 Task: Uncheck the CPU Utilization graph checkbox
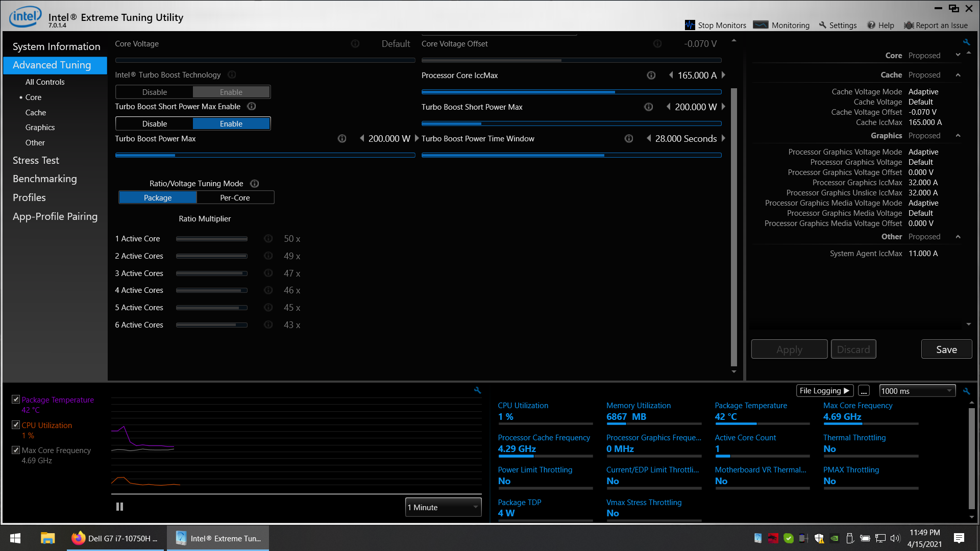click(16, 424)
